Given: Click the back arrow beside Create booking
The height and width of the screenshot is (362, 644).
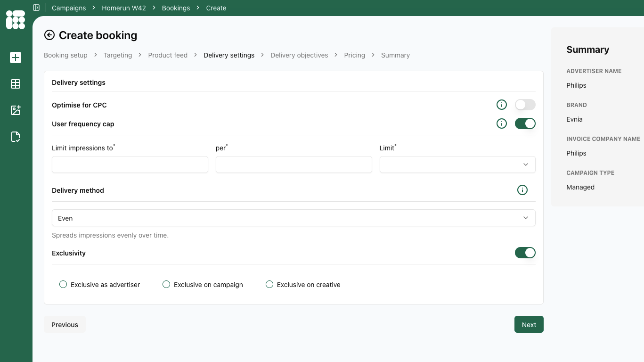Looking at the screenshot, I should 49,35.
